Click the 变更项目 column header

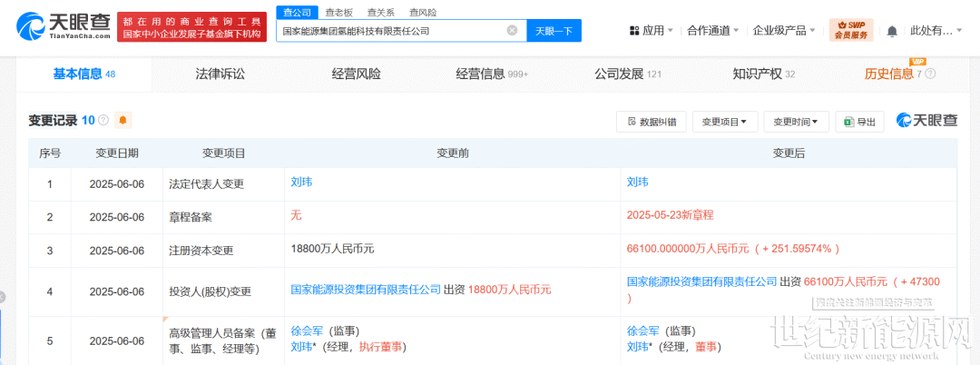click(x=224, y=153)
